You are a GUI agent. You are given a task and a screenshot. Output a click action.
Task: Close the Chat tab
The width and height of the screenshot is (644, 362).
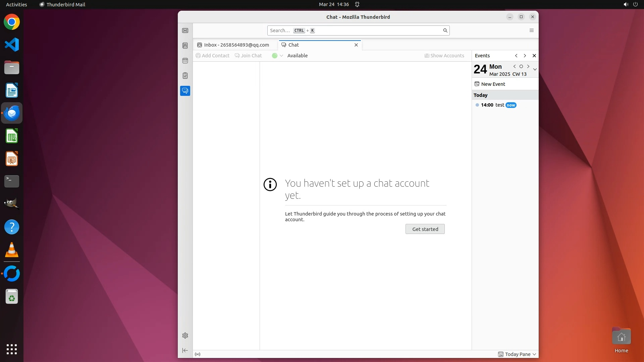[x=356, y=45]
